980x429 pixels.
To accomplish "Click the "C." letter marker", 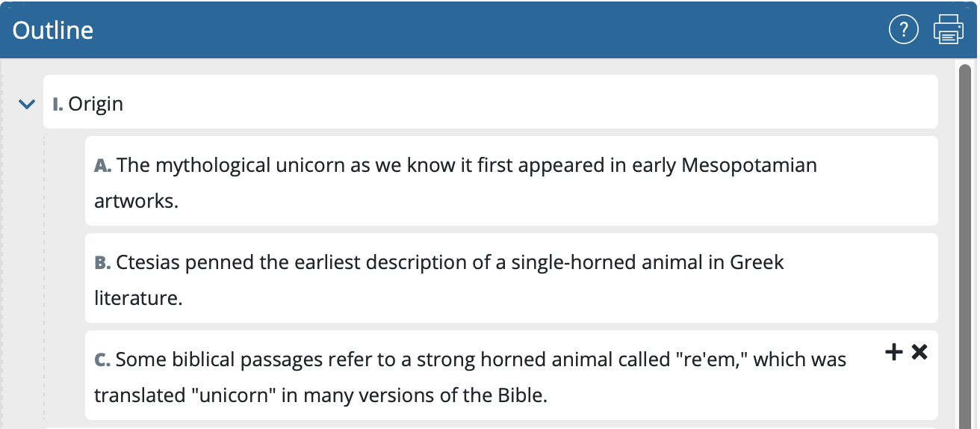I will (x=103, y=360).
